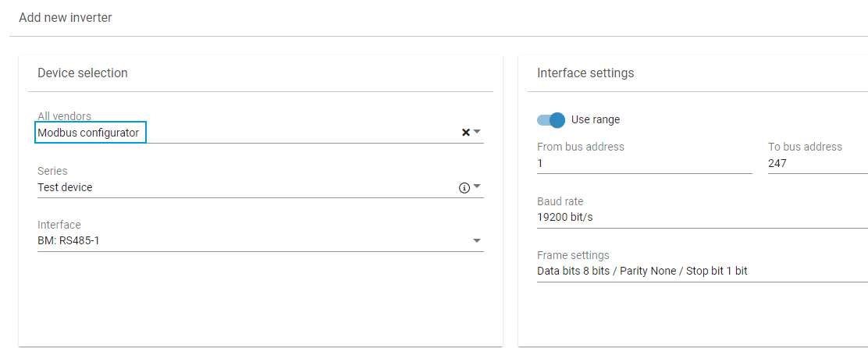Click the Add new inverter heading
Screen dimensions: 868x348
click(66, 17)
